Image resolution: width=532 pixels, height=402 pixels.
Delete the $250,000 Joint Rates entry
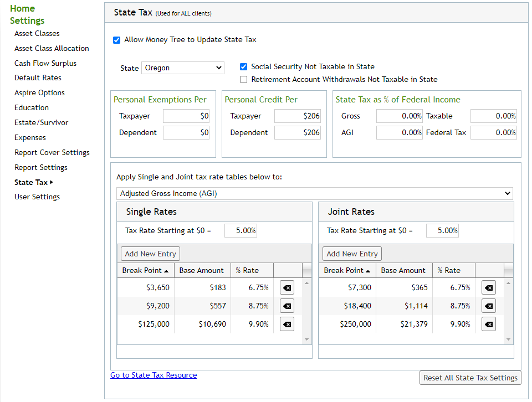pos(489,324)
